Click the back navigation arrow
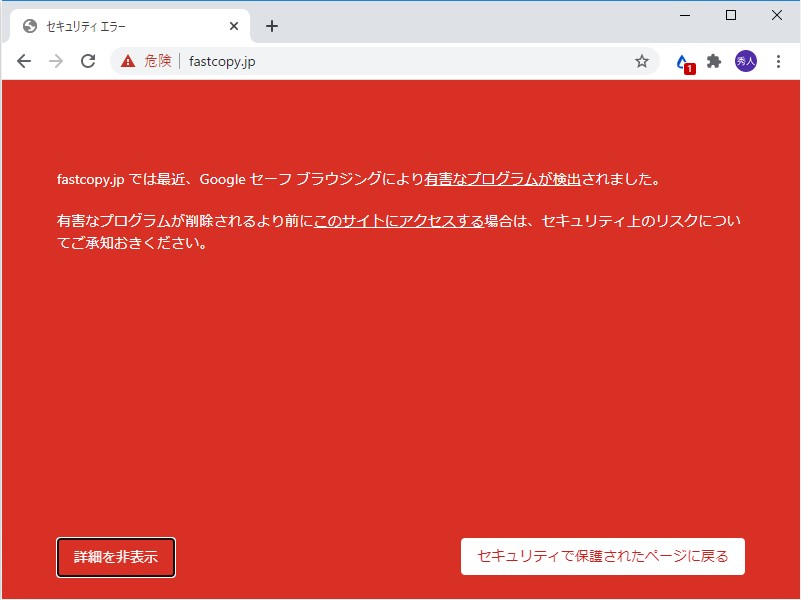801x600 pixels. pyautogui.click(x=24, y=60)
